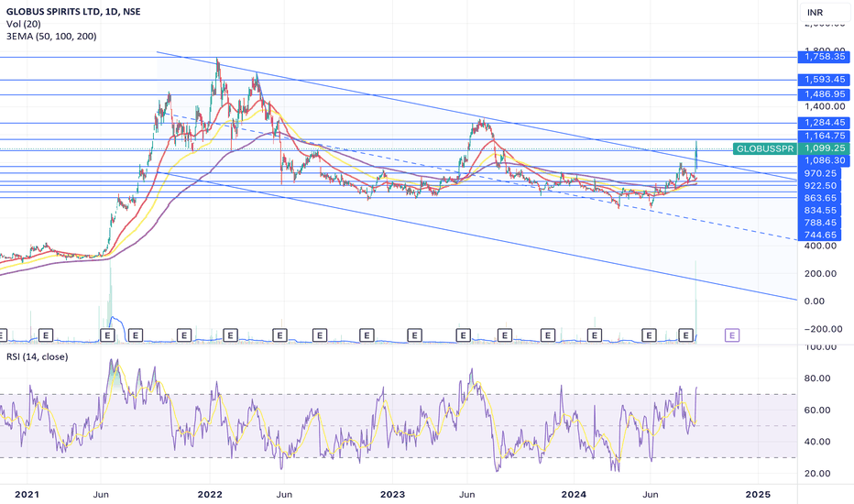The height and width of the screenshot is (504, 854).
Task: Select the 3EMA (50, 100, 200) legend
Action: pos(51,37)
